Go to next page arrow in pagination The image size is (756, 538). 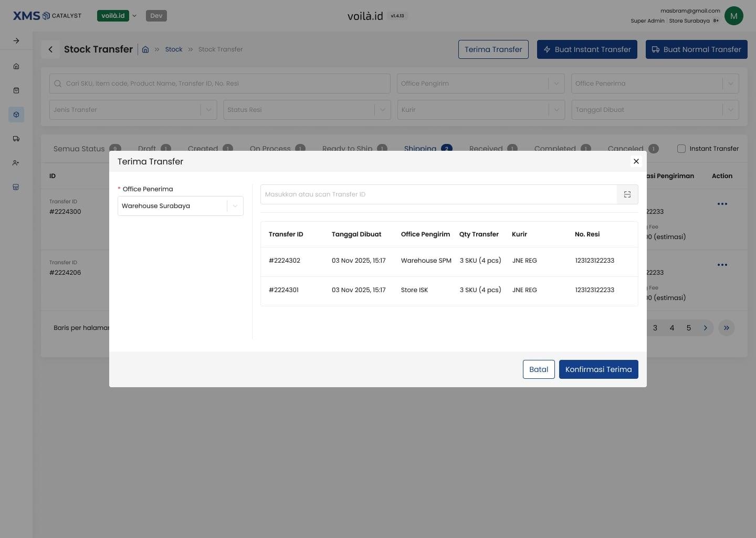pyautogui.click(x=706, y=328)
